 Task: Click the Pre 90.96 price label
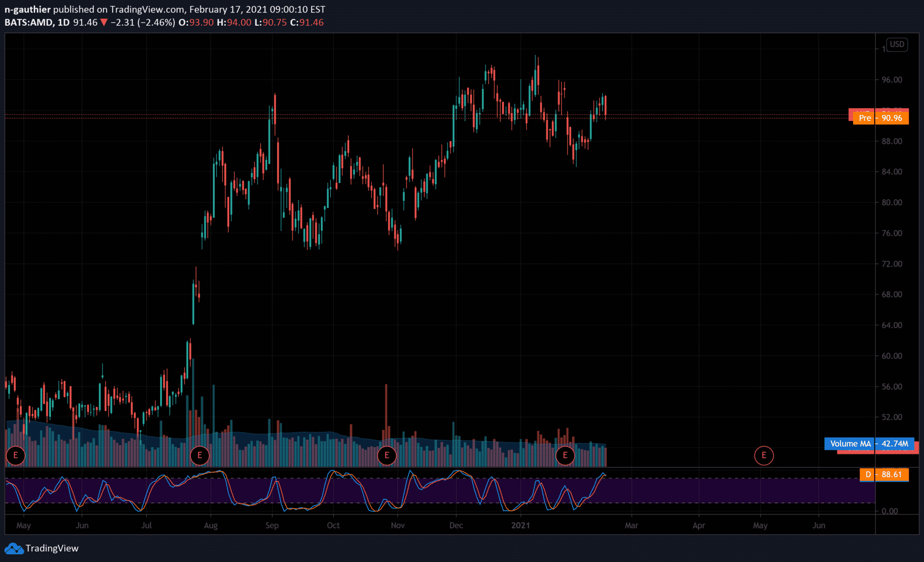point(881,118)
